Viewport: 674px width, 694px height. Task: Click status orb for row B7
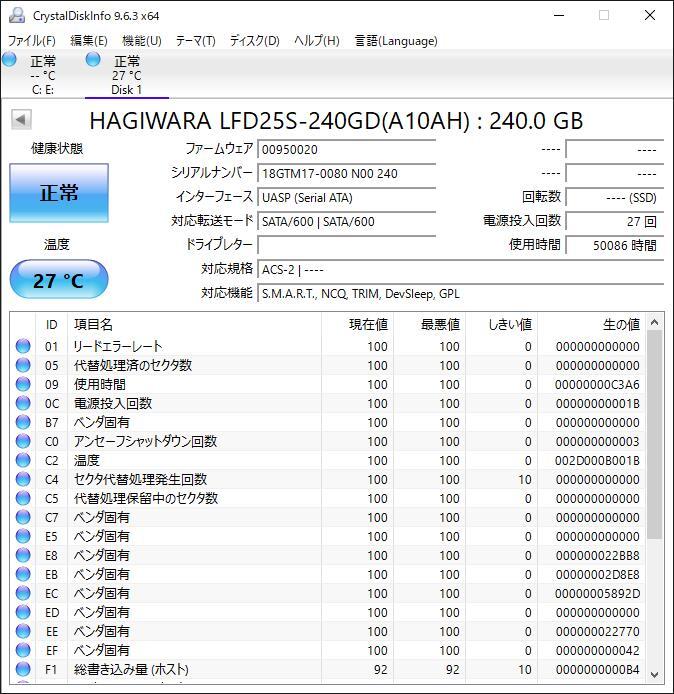pos(23,422)
